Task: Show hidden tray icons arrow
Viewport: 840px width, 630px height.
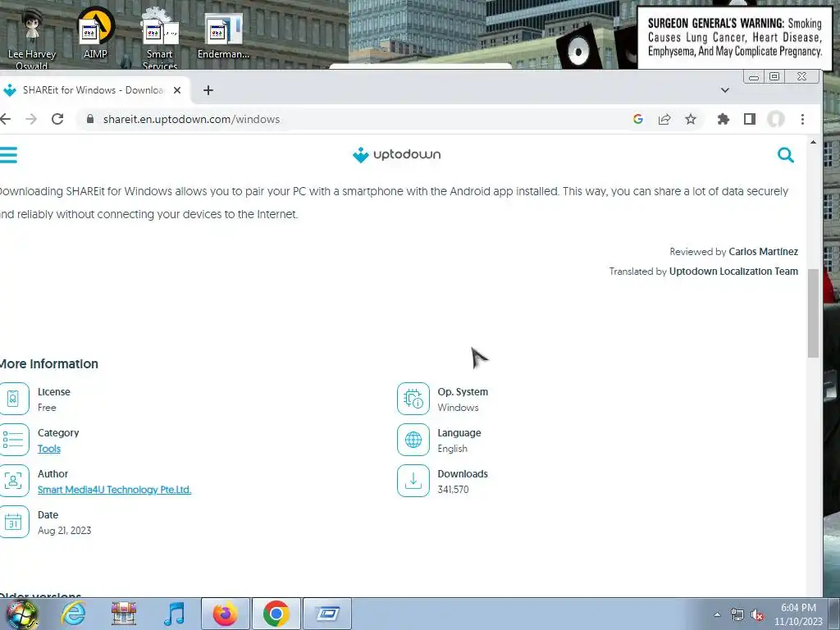Action: point(717,614)
